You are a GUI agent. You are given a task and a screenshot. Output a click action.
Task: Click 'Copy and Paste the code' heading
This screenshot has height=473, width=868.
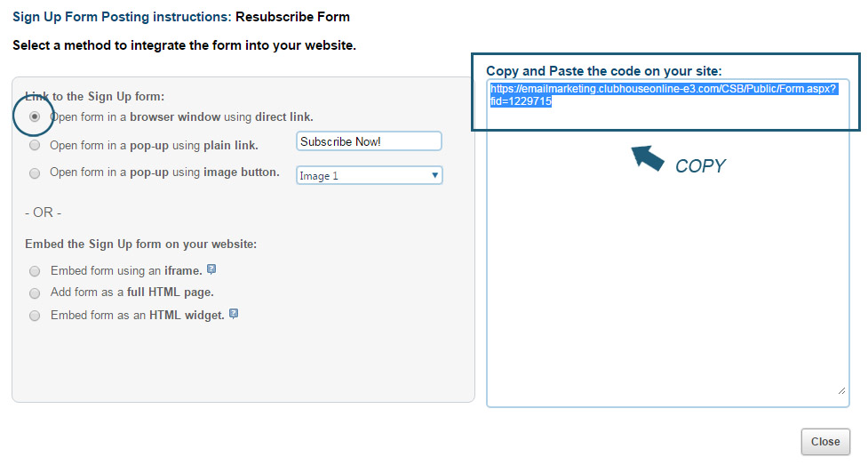tap(604, 71)
